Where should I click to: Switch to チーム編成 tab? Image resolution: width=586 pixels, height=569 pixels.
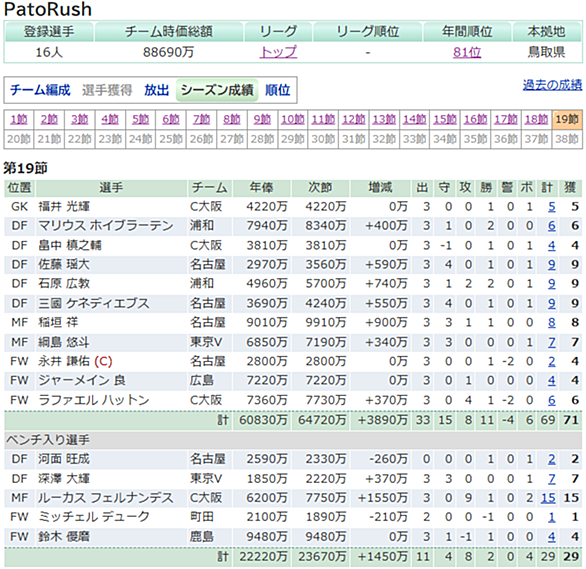click(40, 90)
